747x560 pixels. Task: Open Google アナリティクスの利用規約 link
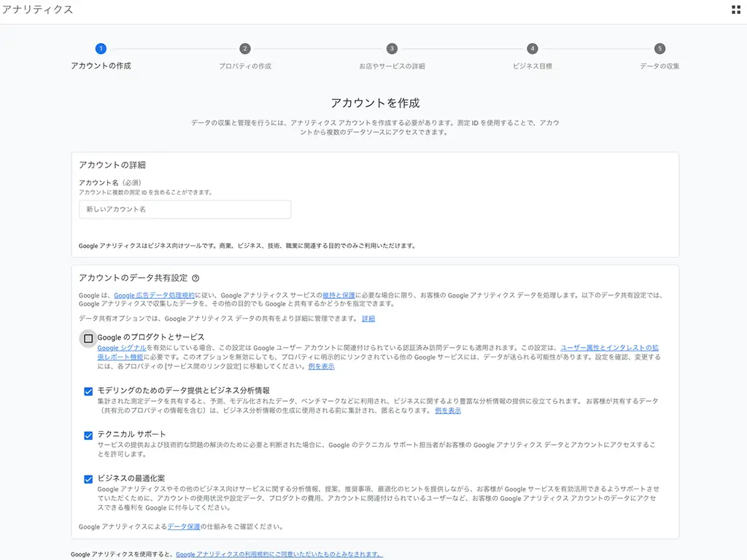279,554
